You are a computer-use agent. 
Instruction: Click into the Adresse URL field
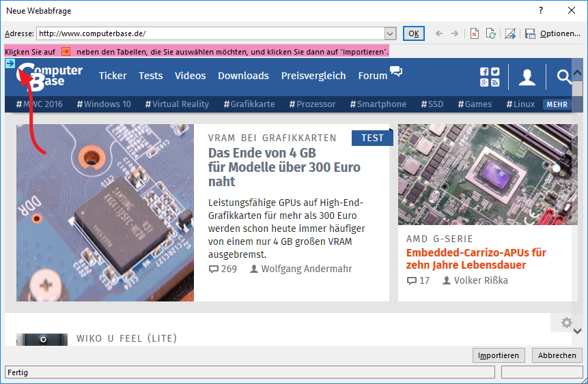211,33
